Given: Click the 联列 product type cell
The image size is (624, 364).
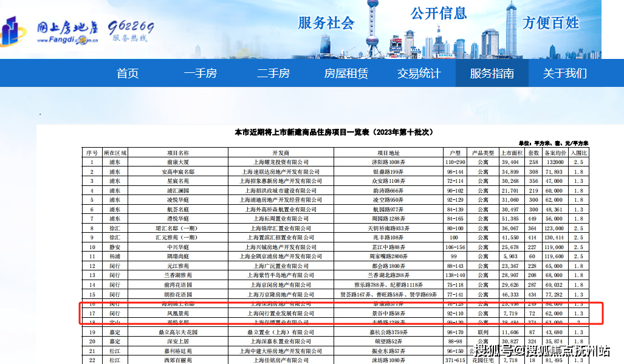Looking at the screenshot, I should 482,332.
